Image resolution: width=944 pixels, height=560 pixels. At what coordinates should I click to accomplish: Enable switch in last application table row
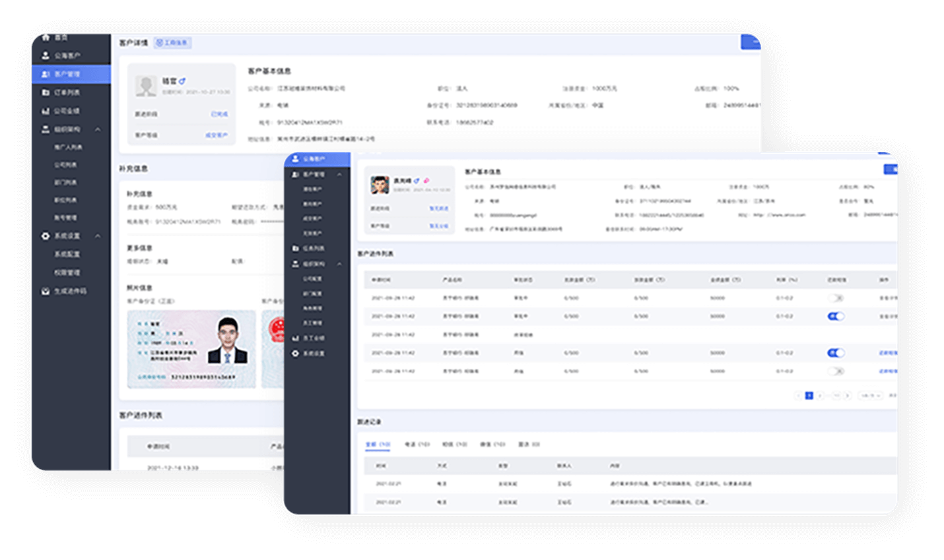tap(836, 371)
